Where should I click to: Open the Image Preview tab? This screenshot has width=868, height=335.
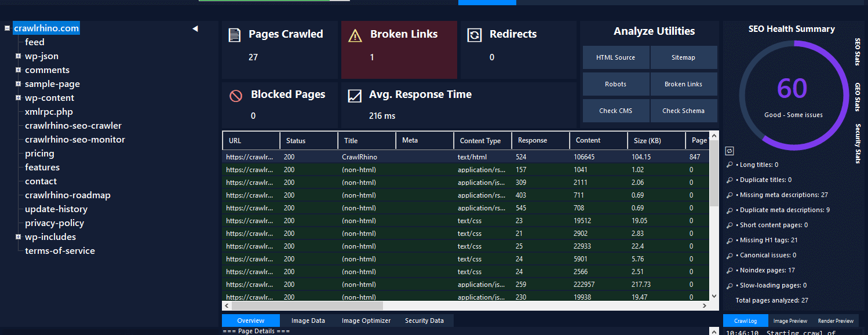pos(790,321)
